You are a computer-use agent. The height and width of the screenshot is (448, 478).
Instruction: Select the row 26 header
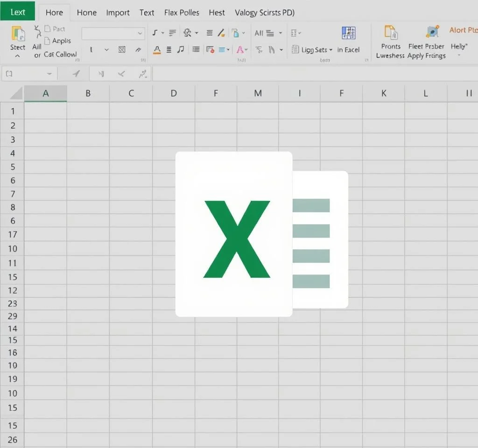[x=13, y=440]
